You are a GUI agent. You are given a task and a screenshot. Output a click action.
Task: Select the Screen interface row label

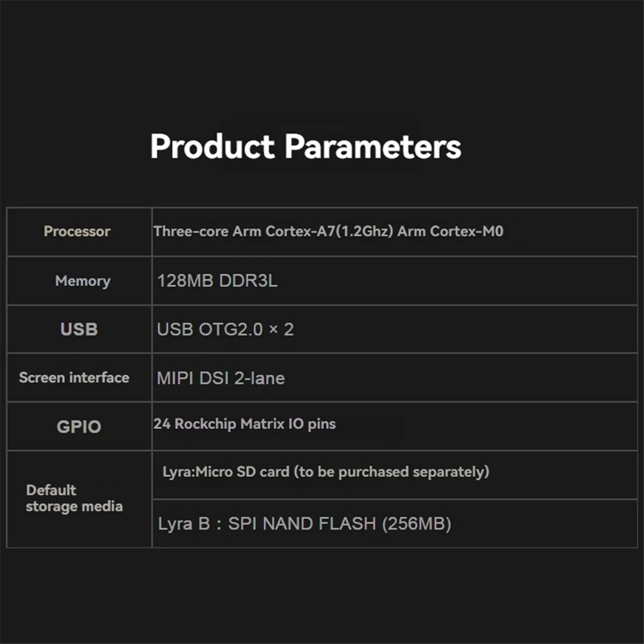[74, 378]
